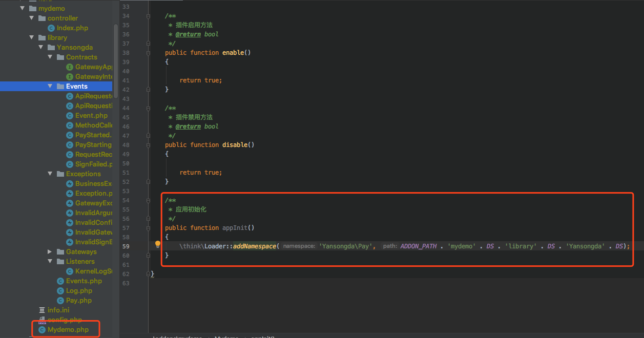Click the 插件启用方法 comment text
This screenshot has width=644, height=338.
[194, 25]
